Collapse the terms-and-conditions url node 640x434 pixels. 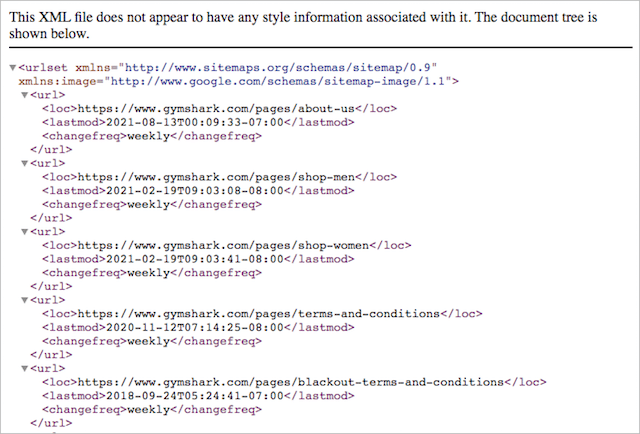(x=25, y=299)
